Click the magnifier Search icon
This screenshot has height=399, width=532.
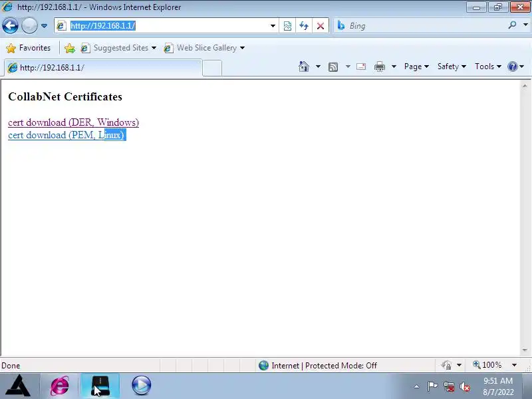512,25
